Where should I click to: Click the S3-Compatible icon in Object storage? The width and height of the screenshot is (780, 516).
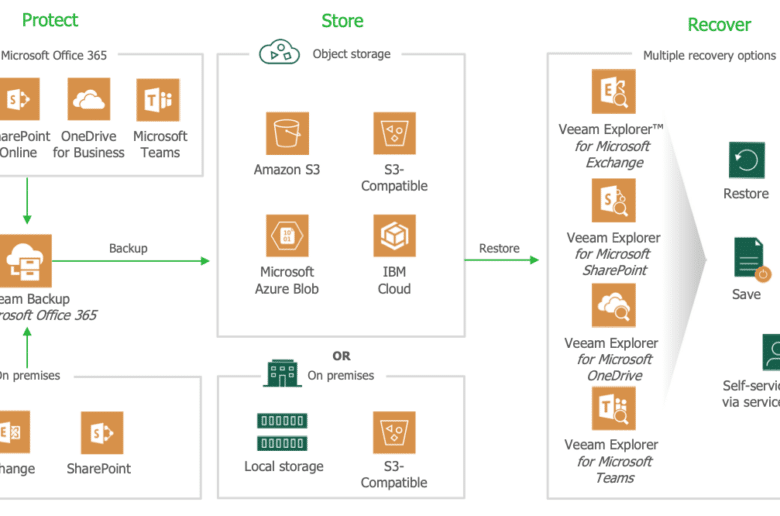click(x=394, y=133)
